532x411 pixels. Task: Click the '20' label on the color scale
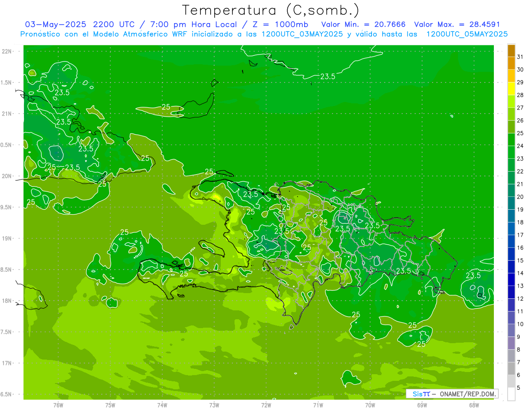point(520,197)
